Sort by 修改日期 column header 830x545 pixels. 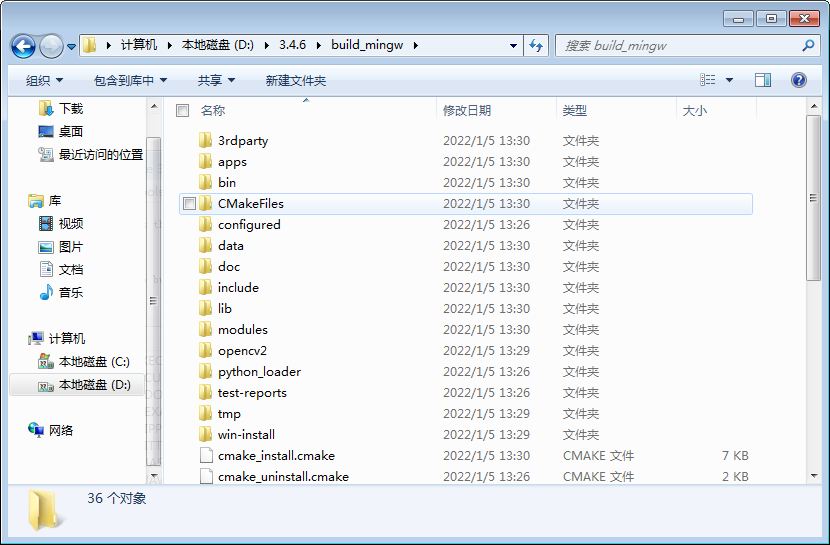tap(467, 111)
